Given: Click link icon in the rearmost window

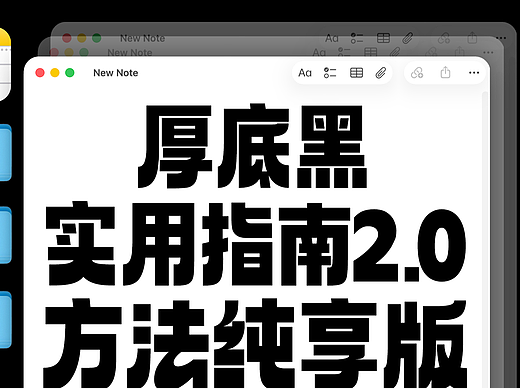Looking at the screenshot, I should pyautogui.click(x=444, y=38).
